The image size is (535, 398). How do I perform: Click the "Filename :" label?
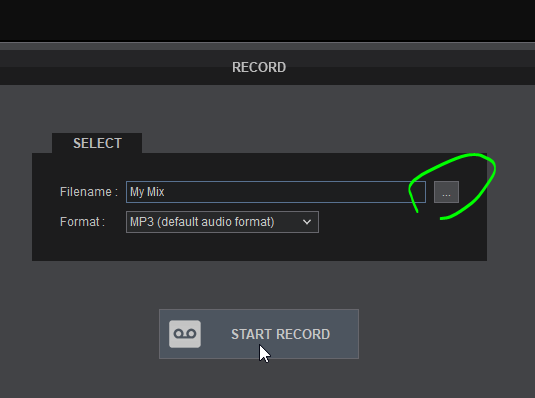[89, 192]
